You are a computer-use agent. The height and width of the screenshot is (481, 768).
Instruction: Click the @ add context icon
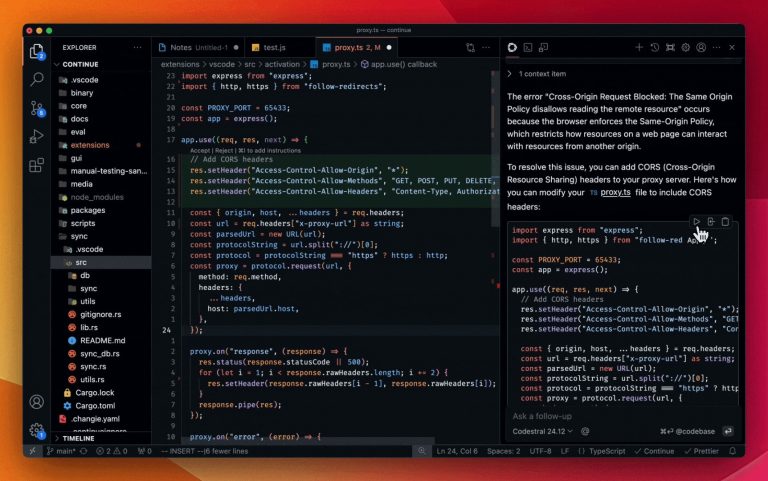[585, 431]
